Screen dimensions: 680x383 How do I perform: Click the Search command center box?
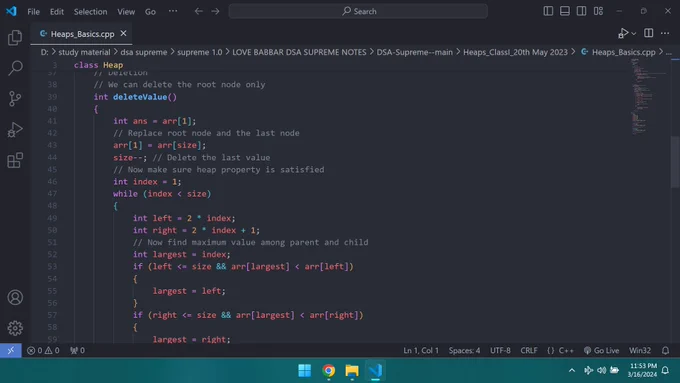click(358, 11)
